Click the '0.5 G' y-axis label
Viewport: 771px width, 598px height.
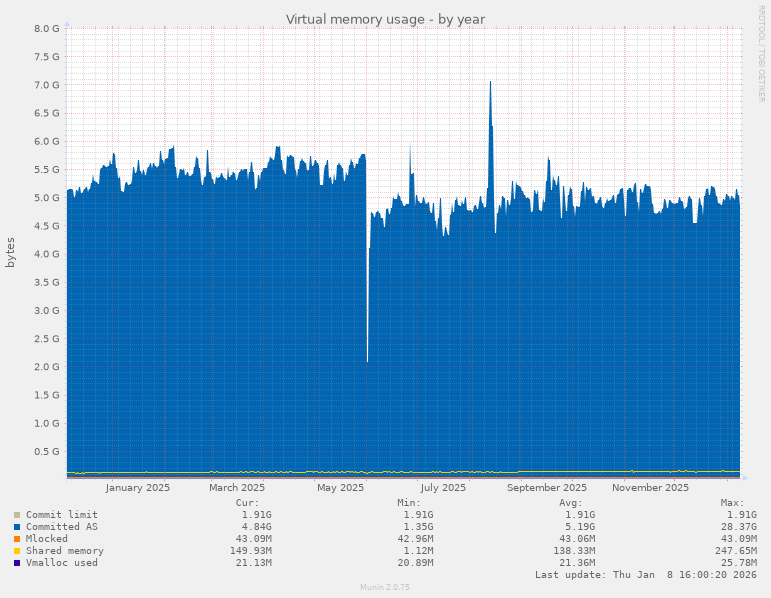click(x=47, y=451)
